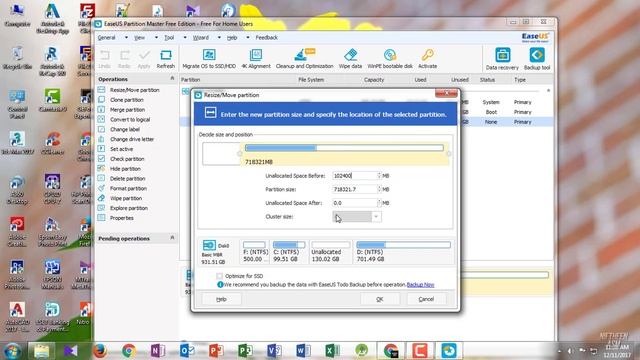
Task: Click Partition size spinner arrows
Action: click(379, 189)
